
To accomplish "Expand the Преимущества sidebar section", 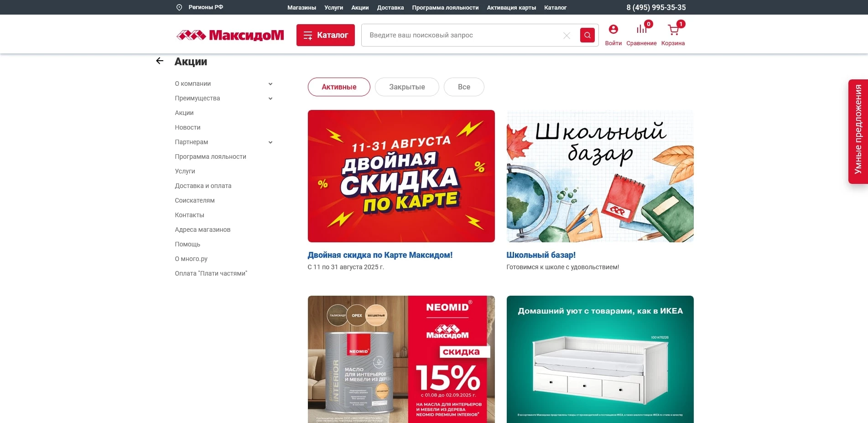I will 270,99.
